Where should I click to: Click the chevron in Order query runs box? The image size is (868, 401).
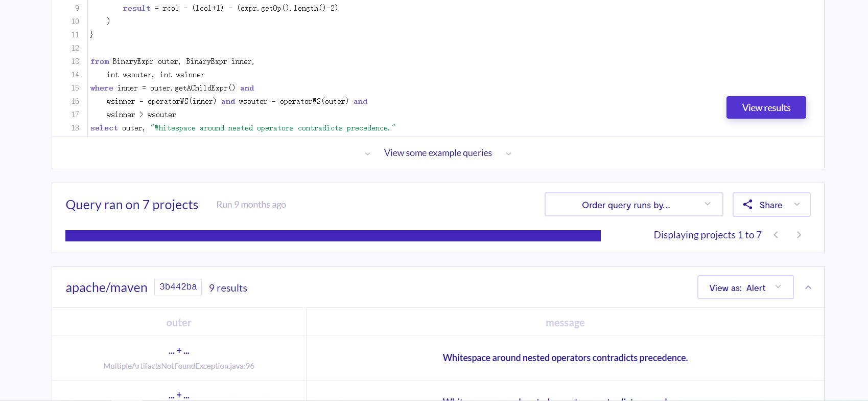[x=708, y=204]
